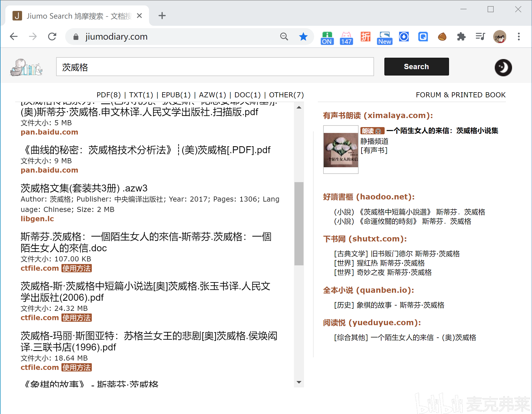The height and width of the screenshot is (414, 532).
Task: Click the 好讀書櫃 (haodoo.net) heading
Action: click(x=369, y=197)
